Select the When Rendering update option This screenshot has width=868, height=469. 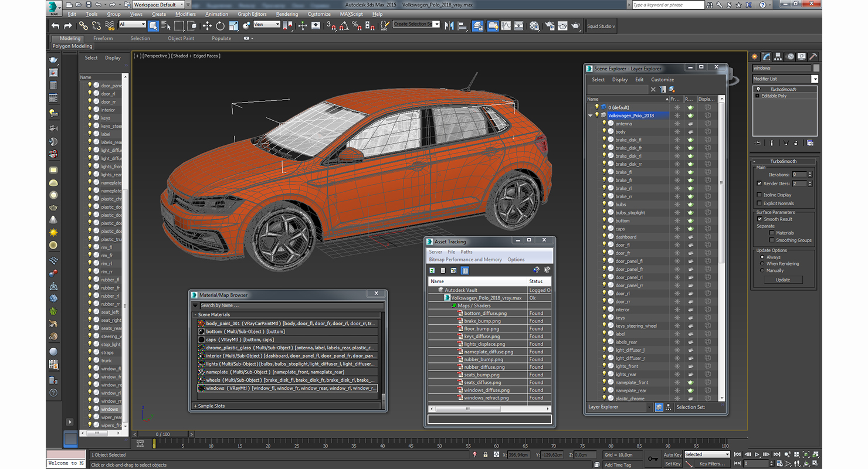(762, 264)
